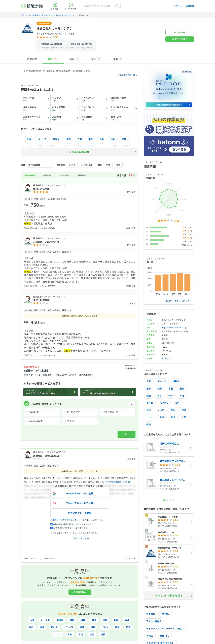Open 滋賀ダイハツ販売 ranking building icon
This screenshot has height=644, width=215.
[151, 584]
